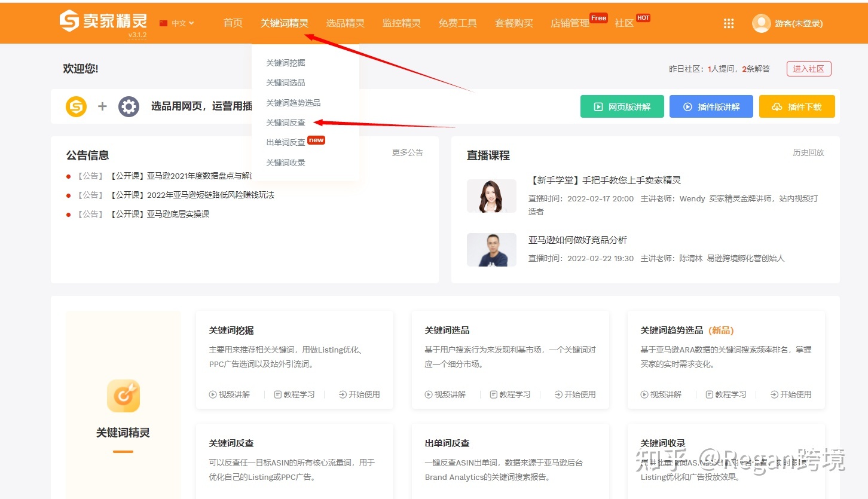Expand the 中文 language dropdown
The width and height of the screenshot is (868, 499).
(178, 23)
